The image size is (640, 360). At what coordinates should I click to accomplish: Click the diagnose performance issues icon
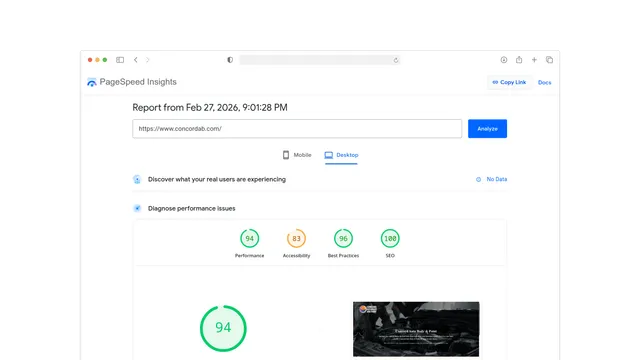137,208
